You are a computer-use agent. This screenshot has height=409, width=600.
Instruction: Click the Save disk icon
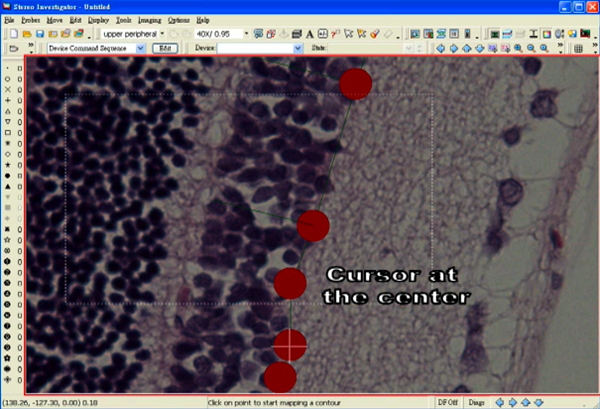[38, 33]
